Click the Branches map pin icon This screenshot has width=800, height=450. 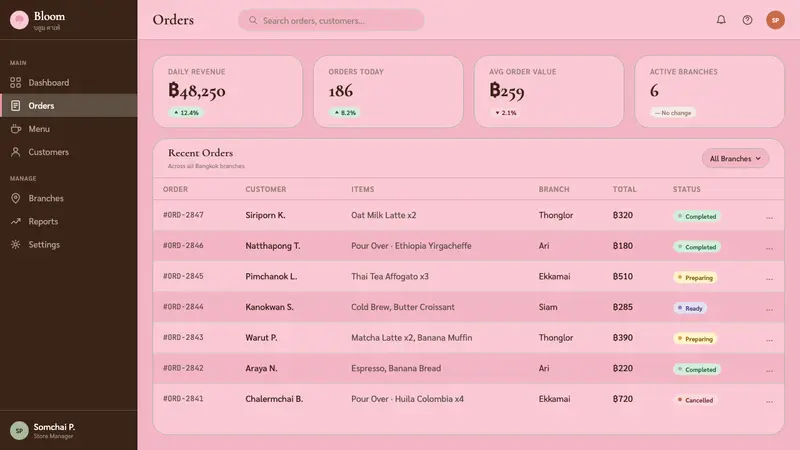click(16, 198)
